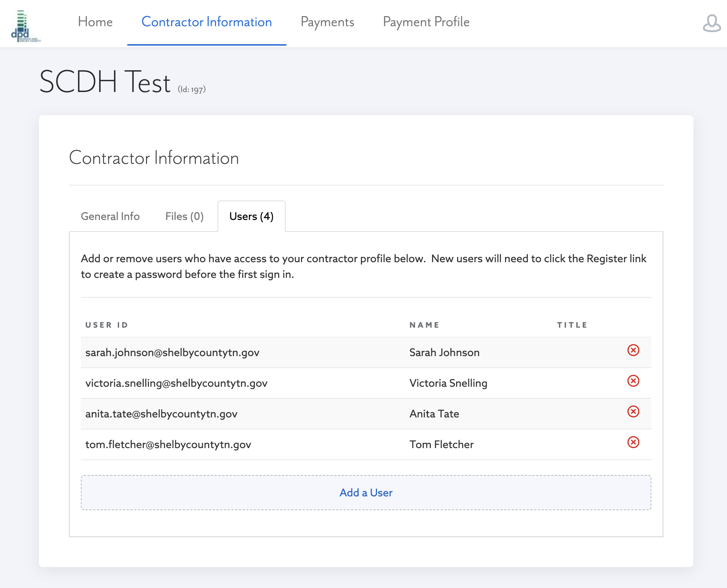This screenshot has height=588, width=727.
Task: Open the Payment Profile page
Action: pyautogui.click(x=426, y=22)
